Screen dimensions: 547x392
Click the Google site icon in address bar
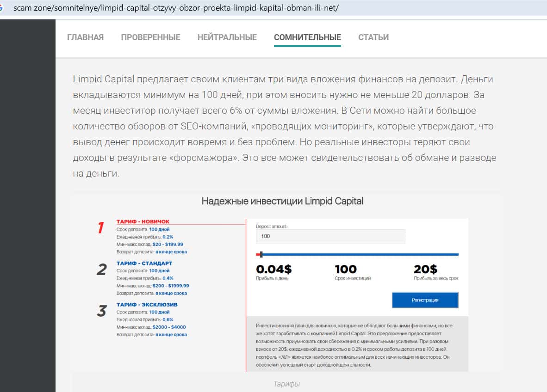coord(1,8)
